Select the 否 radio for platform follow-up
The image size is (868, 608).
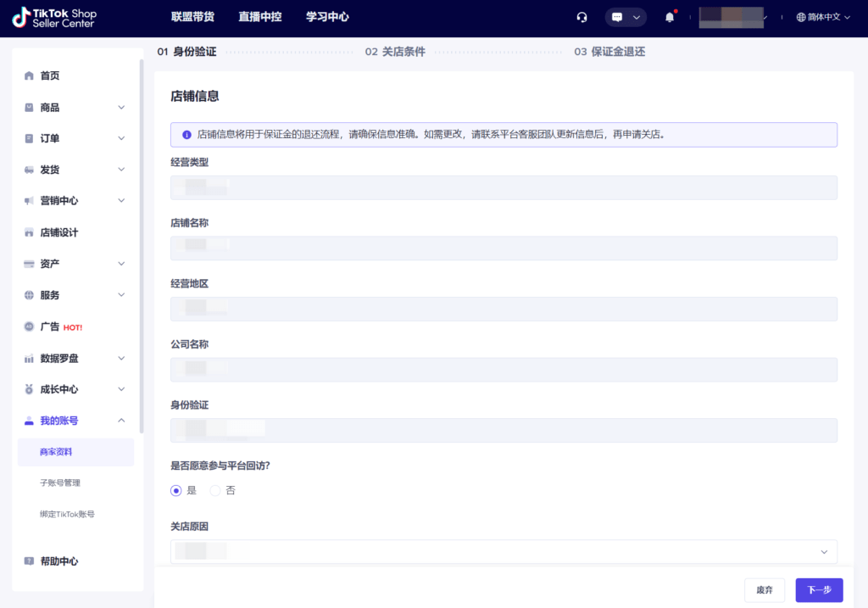point(215,490)
